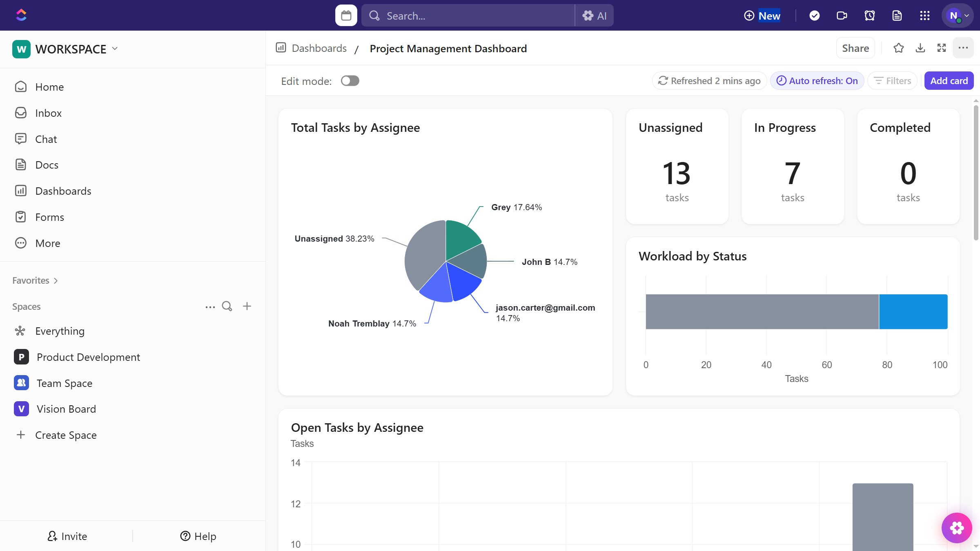This screenshot has height=551, width=980.
Task: Open the Spaces search magnifier icon
Action: [x=227, y=306]
